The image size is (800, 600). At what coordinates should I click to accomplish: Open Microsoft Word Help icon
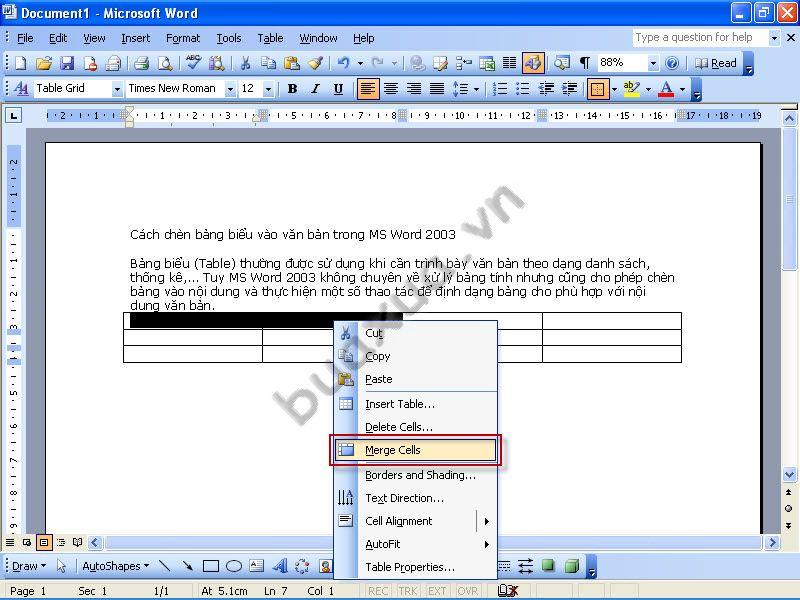(672, 63)
